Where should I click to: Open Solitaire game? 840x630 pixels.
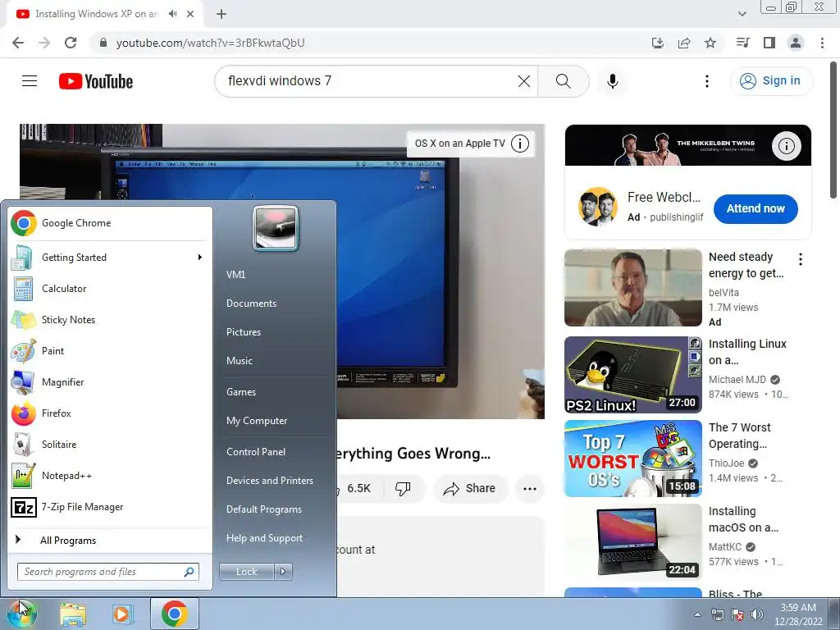point(111,444)
